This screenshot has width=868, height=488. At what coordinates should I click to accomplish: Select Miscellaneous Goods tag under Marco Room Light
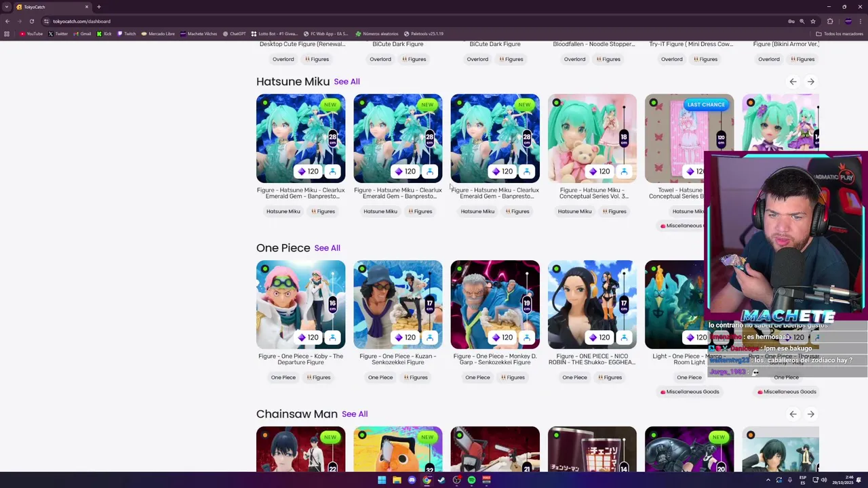click(689, 392)
